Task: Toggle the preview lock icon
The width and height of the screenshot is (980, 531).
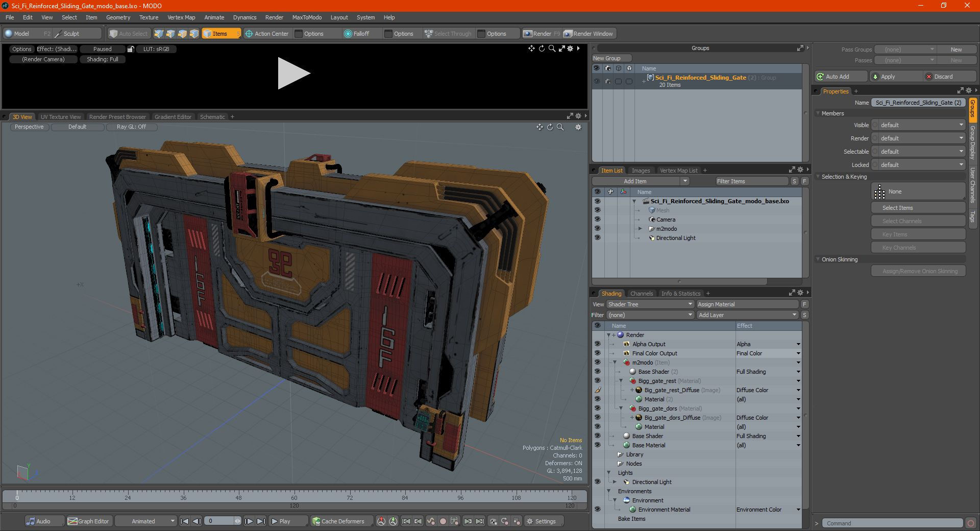Action: tap(131, 49)
